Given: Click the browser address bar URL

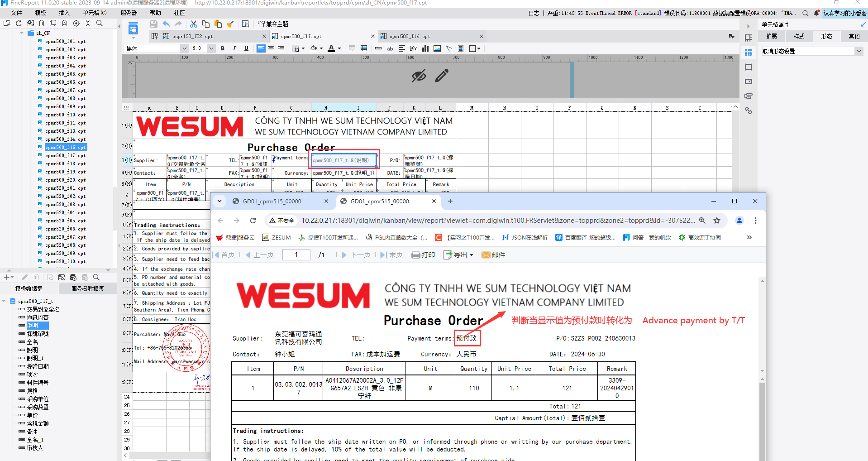Looking at the screenshot, I should pyautogui.click(x=498, y=221).
